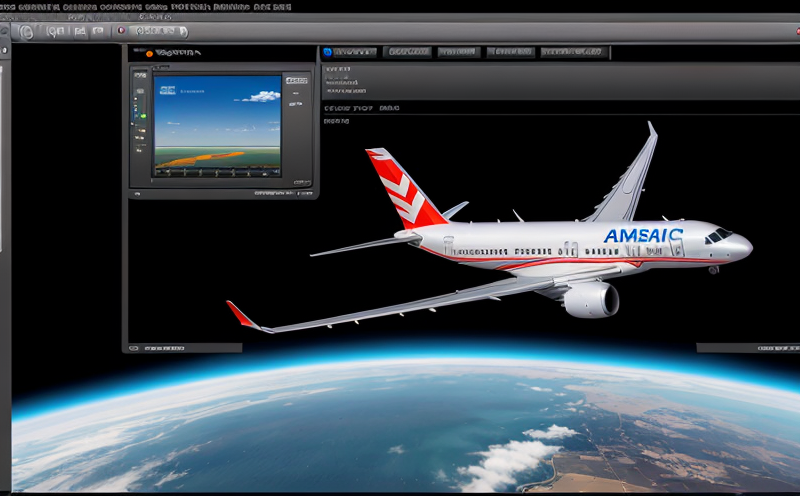Switch to the third tab in the tab row
Viewport: 800px width, 496px height.
pos(458,52)
